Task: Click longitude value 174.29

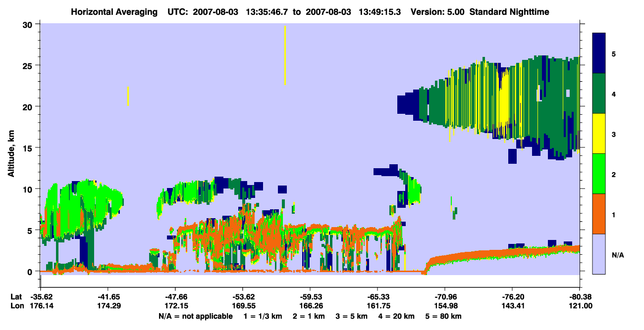Action: point(107,306)
